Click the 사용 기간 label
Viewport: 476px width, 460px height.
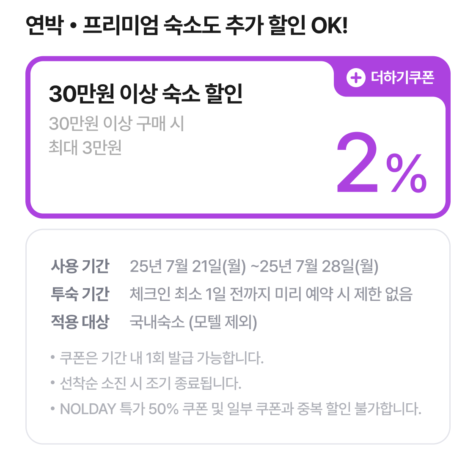point(80,266)
